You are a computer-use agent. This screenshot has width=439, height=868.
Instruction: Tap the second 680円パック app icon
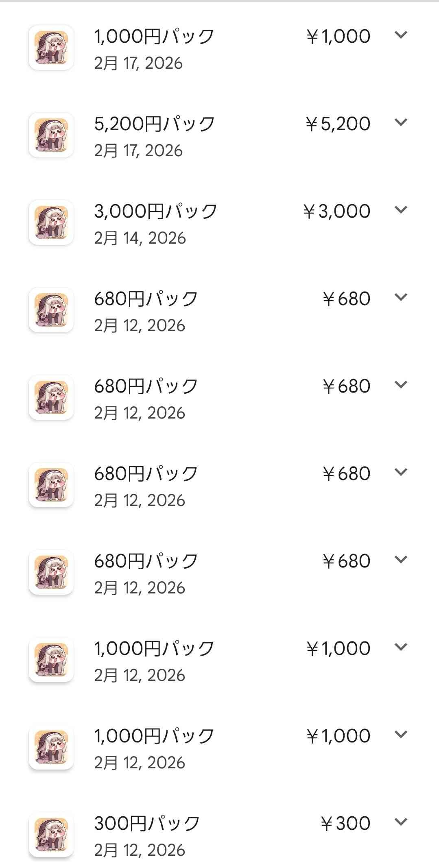(x=51, y=397)
